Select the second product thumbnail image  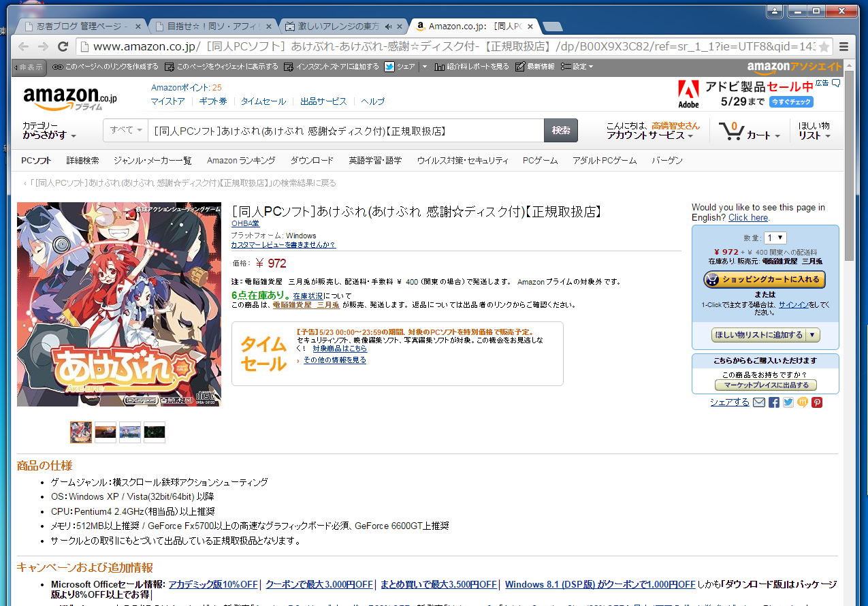coord(106,432)
